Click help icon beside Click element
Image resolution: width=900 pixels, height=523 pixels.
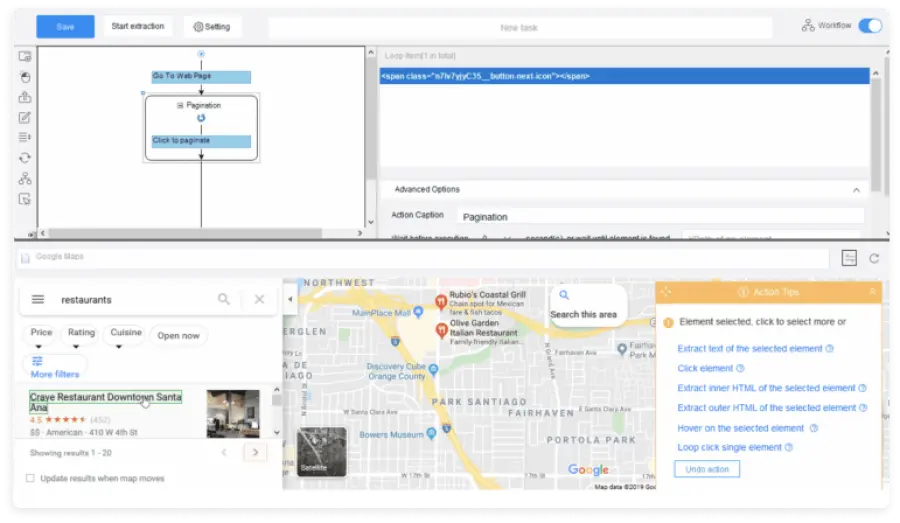[x=740, y=369]
